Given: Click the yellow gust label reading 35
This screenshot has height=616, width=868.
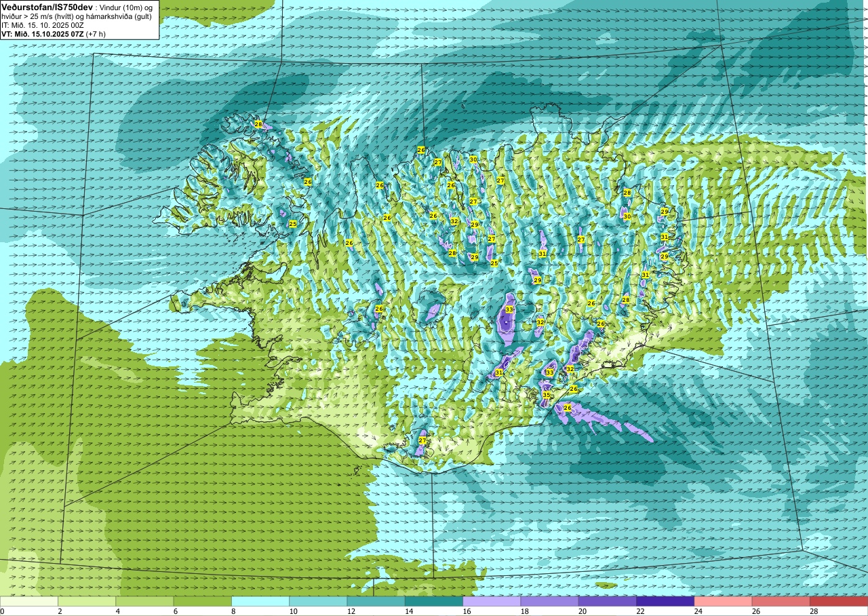Looking at the screenshot, I should click(x=547, y=395).
